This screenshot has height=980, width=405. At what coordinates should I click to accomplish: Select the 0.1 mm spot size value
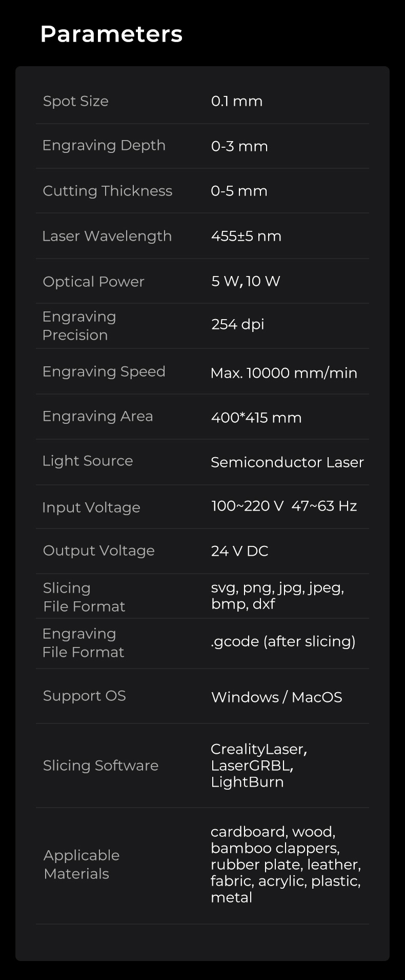tap(237, 101)
